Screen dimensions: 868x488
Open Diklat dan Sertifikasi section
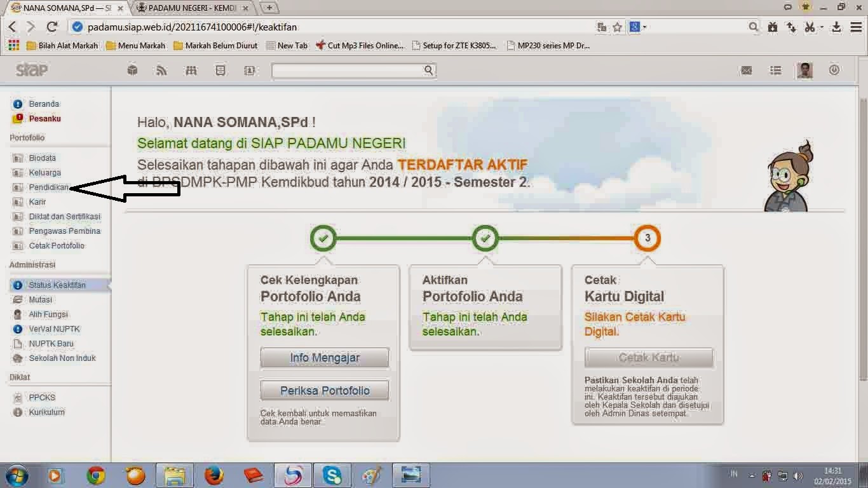[64, 216]
